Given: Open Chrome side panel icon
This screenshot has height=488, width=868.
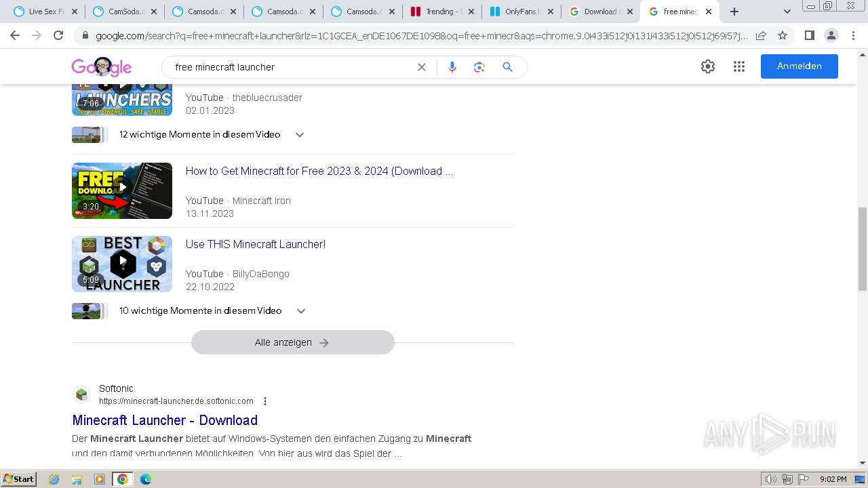Looking at the screenshot, I should click(x=809, y=35).
